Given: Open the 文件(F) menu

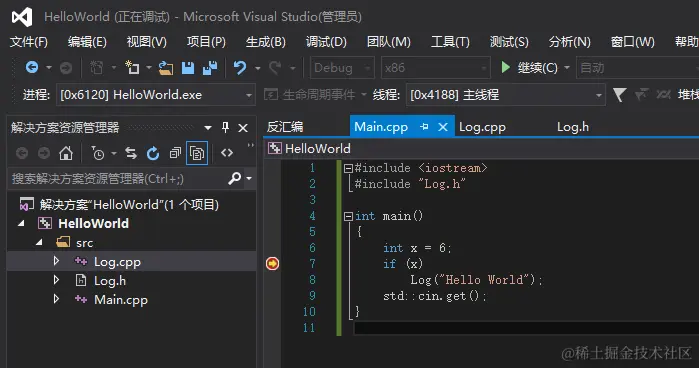Looking at the screenshot, I should [x=29, y=42].
